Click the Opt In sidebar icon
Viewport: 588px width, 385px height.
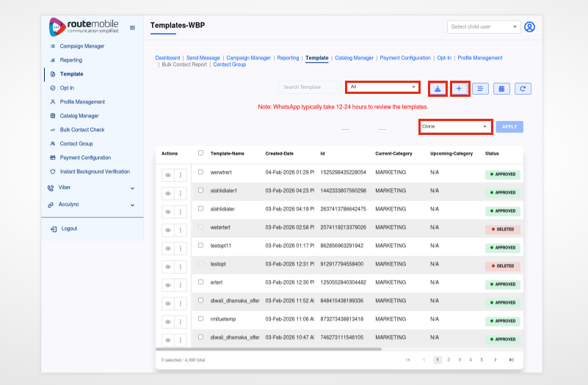(x=53, y=88)
